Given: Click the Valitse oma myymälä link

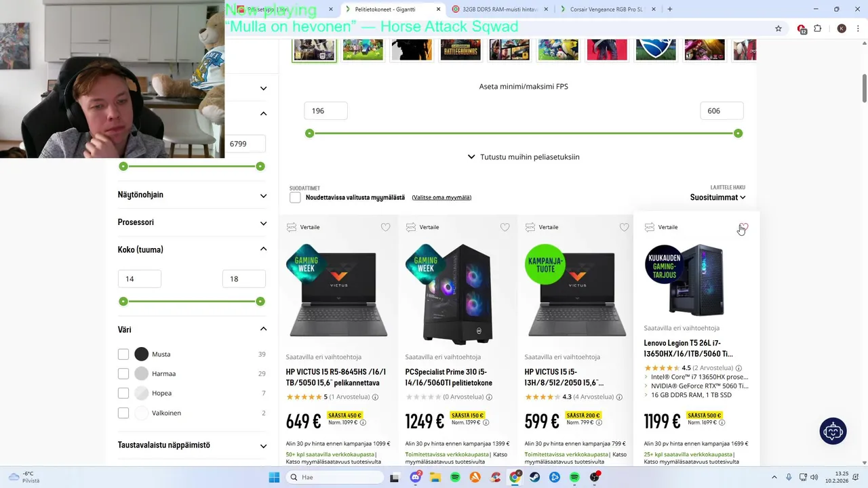Looking at the screenshot, I should coord(441,197).
